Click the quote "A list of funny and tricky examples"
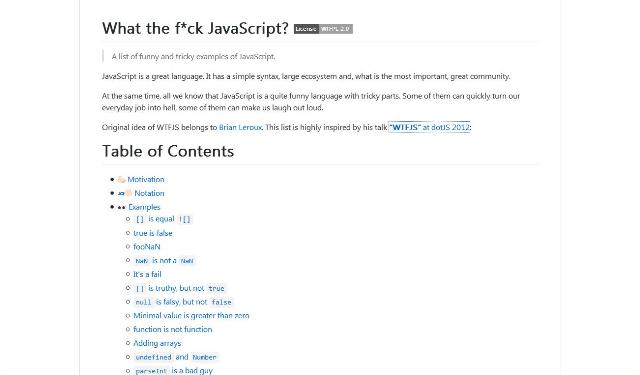Viewport: 640px width, 375px height. point(193,57)
